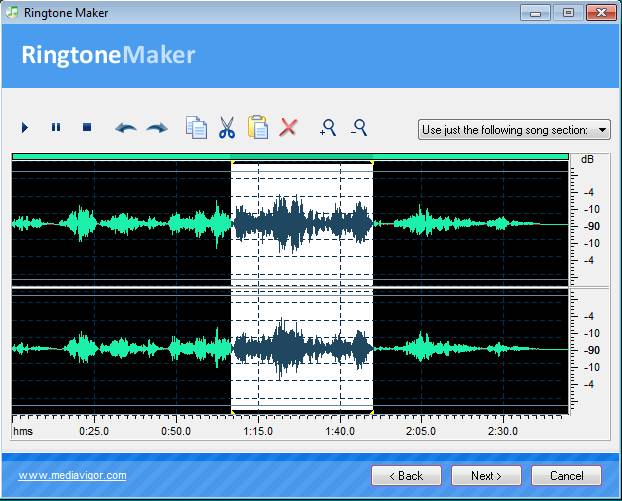Copy the selected audio section
This screenshot has height=501, width=622.
[196, 128]
